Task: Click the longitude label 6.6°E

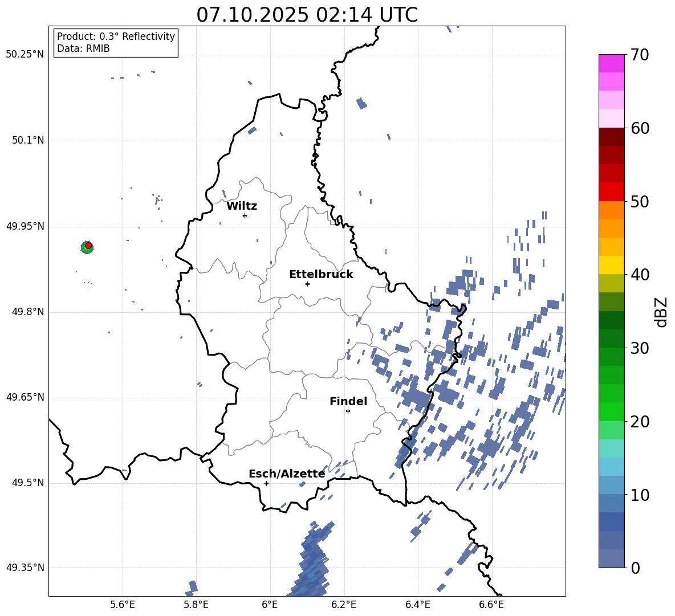Action: (491, 605)
